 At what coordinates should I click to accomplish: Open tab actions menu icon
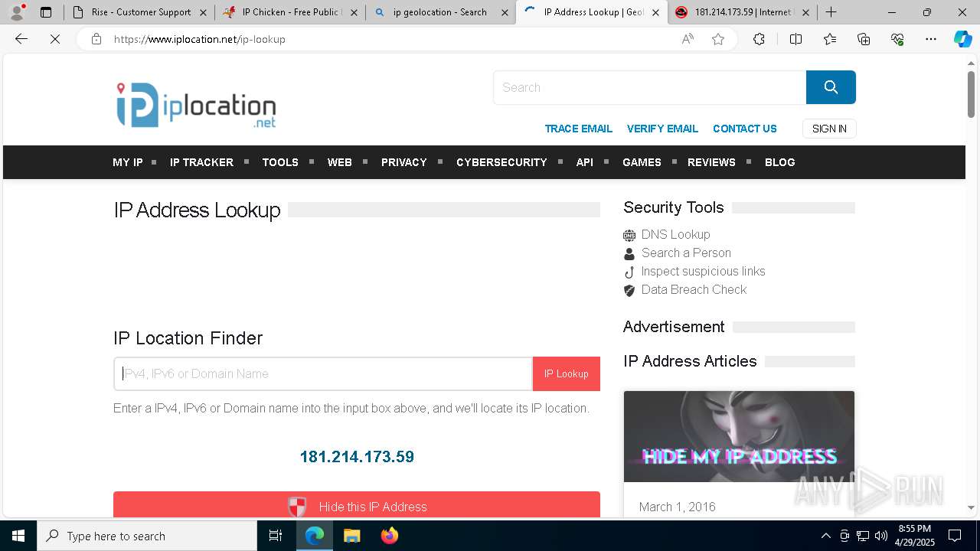46,12
